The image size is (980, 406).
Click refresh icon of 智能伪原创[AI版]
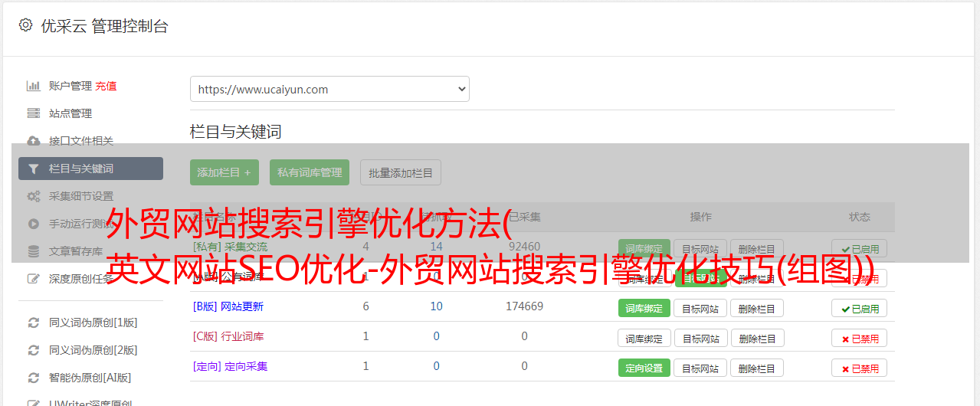point(33,378)
